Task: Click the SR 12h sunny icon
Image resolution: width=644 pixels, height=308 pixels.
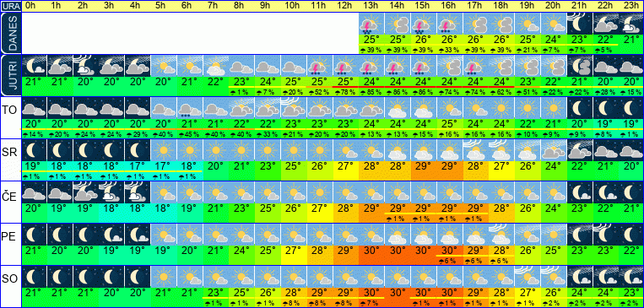Action: pyautogui.click(x=345, y=149)
